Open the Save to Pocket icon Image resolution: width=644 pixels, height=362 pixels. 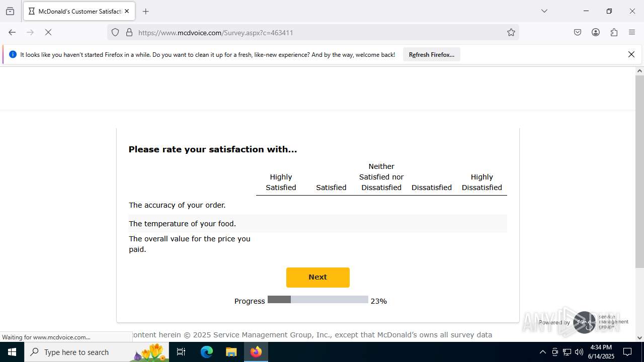(578, 32)
